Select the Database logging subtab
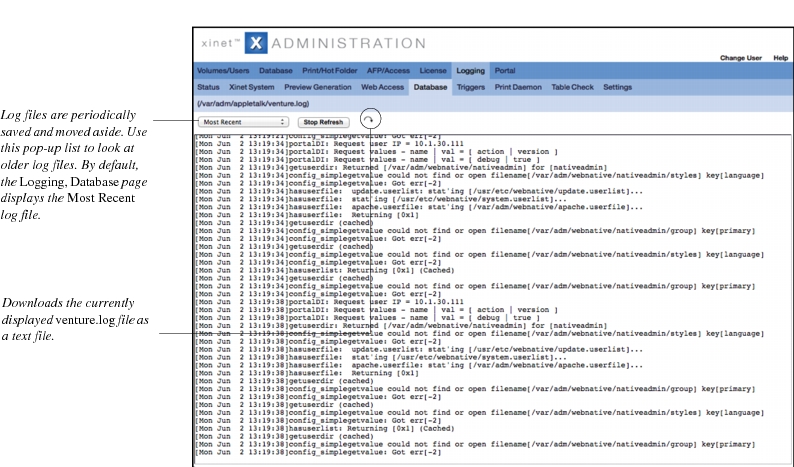Screen dimensions: 794x467 [x=430, y=87]
